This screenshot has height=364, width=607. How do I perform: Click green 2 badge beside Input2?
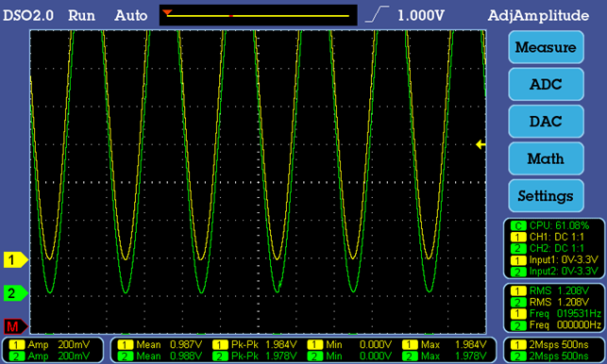tap(518, 272)
